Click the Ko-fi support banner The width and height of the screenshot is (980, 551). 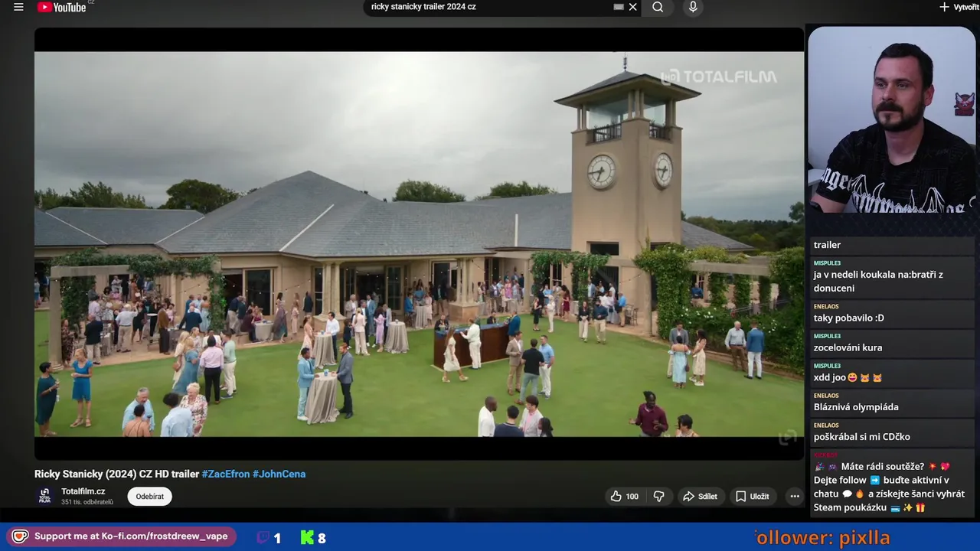tap(122, 536)
